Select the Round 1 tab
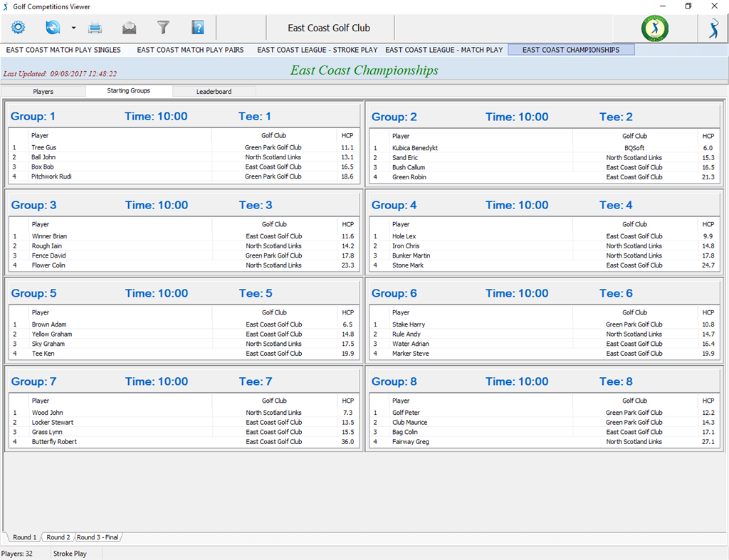Viewport: 729px width, 560px height. point(24,537)
